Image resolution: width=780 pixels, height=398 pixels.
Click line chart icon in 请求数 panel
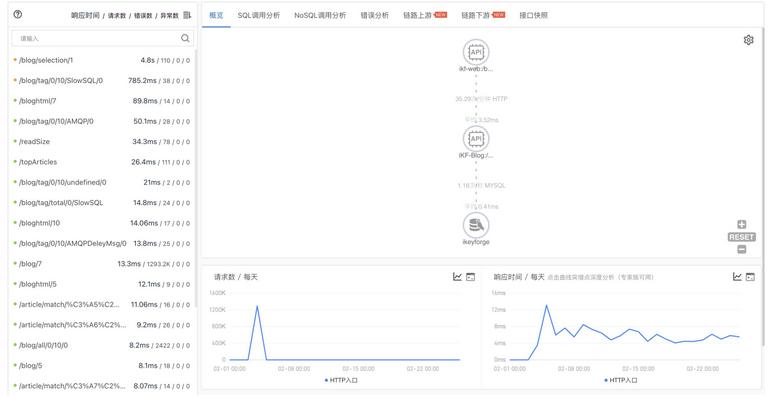457,277
